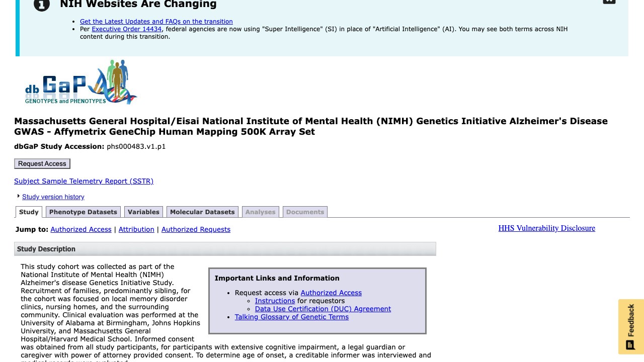Viewport: 644px width, 362px height.
Task: Open the Phenotype Datasets tab
Action: 83,212
